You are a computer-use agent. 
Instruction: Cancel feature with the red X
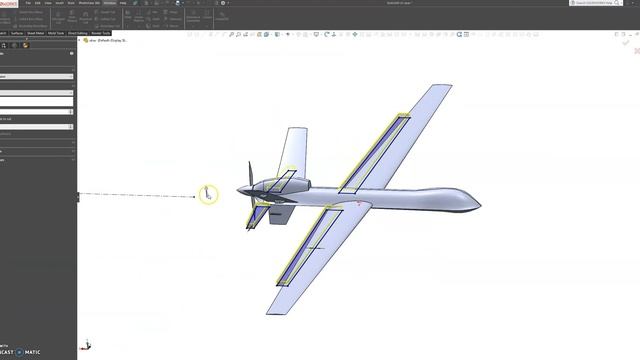click(x=637, y=51)
